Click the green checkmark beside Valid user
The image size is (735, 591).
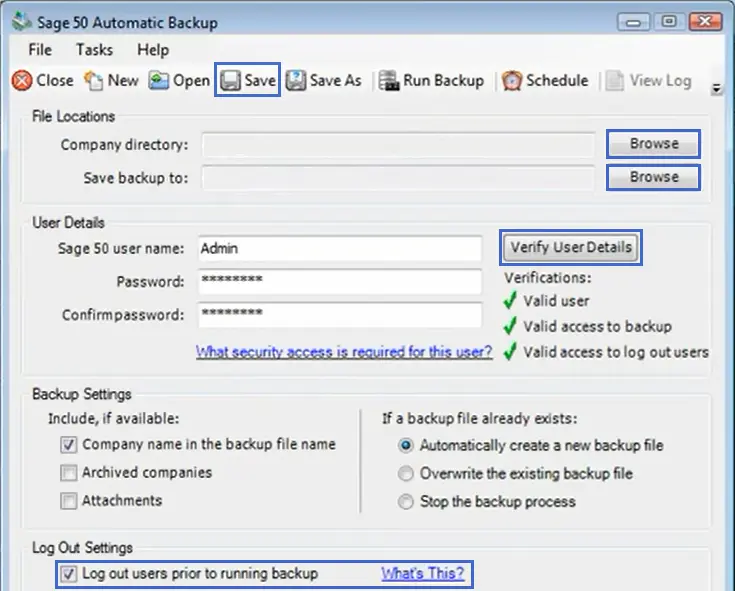point(510,300)
